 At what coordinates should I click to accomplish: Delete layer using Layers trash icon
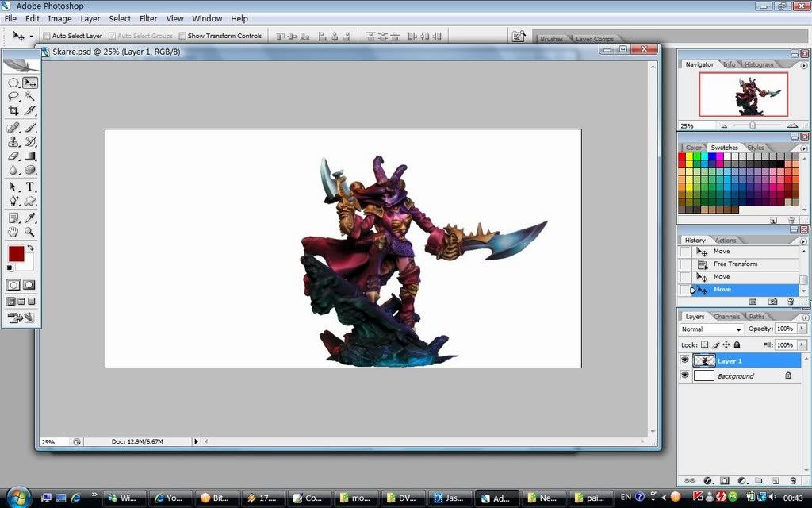(792, 480)
